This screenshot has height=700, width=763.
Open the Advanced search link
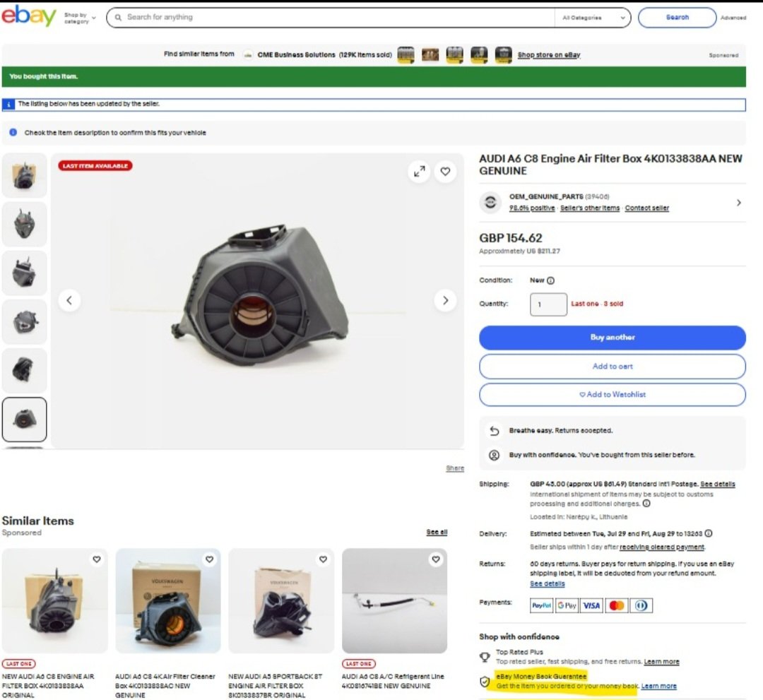(733, 18)
